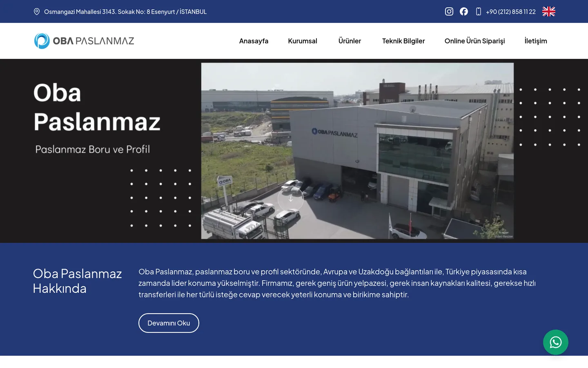Click the mobile phone icon in top bar
Screen dimensions: 588x368
coord(479,11)
